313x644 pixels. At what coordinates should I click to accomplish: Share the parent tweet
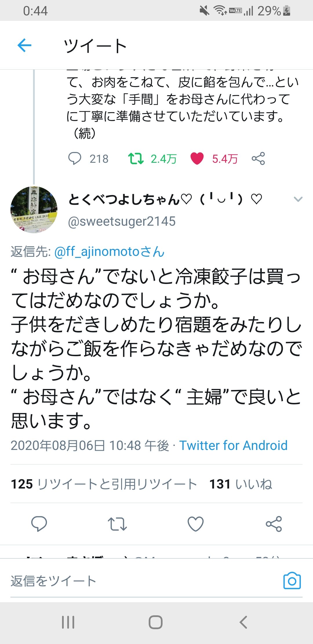(x=258, y=159)
